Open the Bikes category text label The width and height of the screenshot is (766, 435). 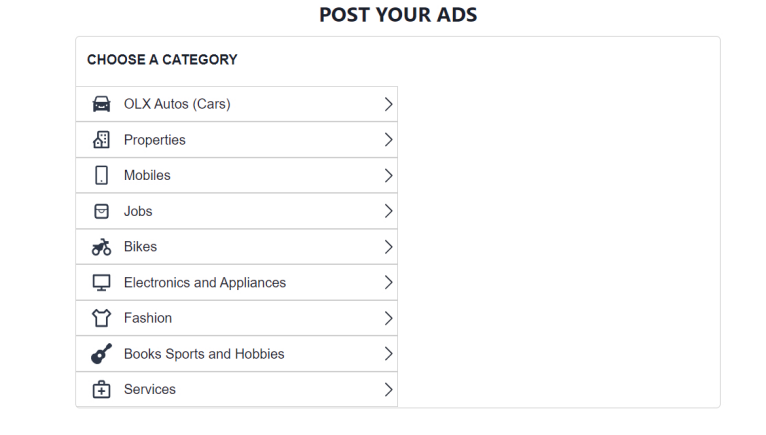coord(141,247)
